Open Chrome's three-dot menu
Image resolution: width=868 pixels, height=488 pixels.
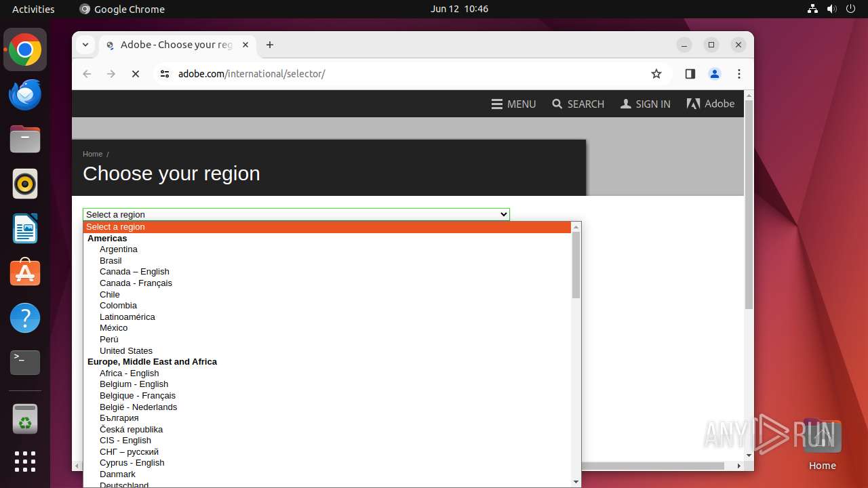(739, 74)
